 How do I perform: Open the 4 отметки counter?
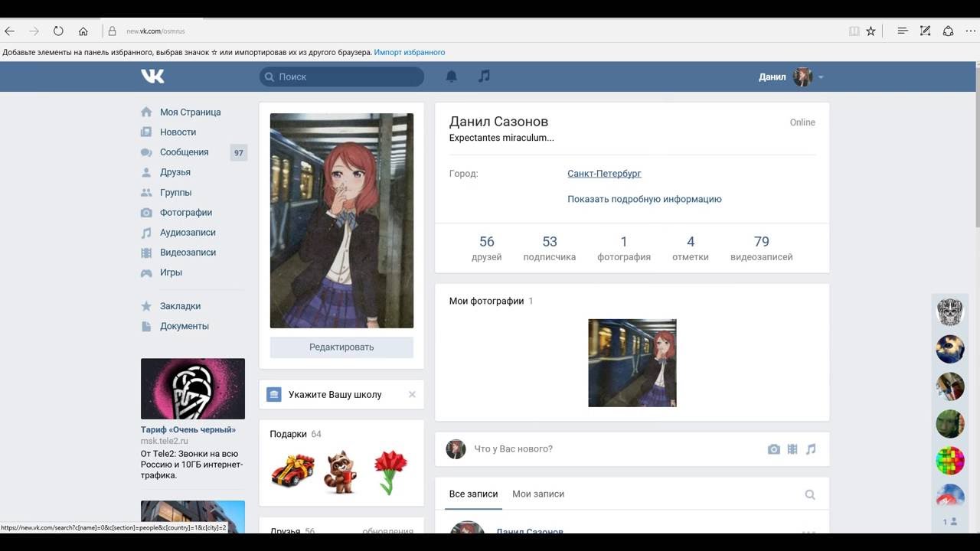tap(691, 248)
